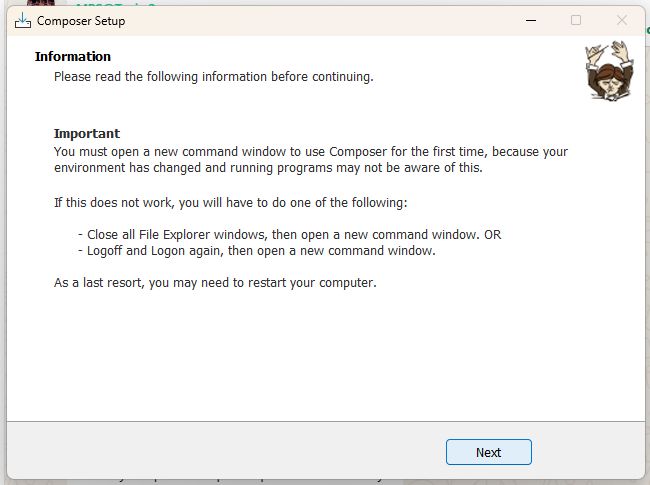Click the "Close all File Explorer windows" option line
650x485 pixels.
point(289,235)
